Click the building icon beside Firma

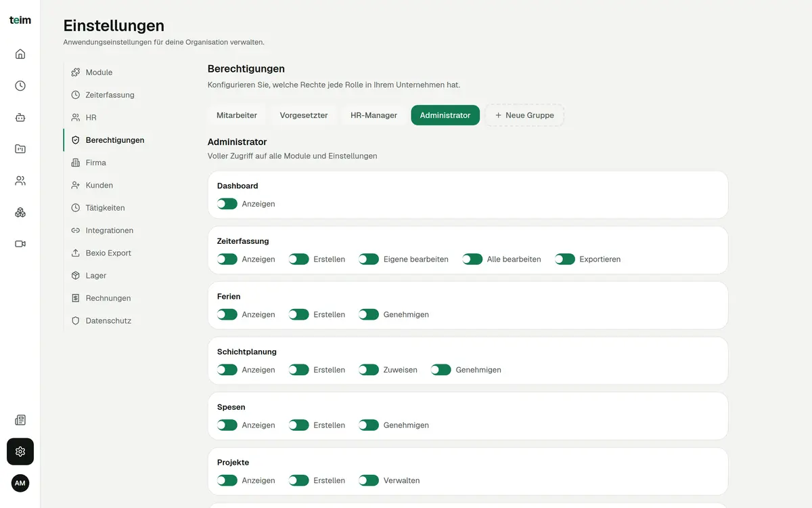click(x=76, y=163)
